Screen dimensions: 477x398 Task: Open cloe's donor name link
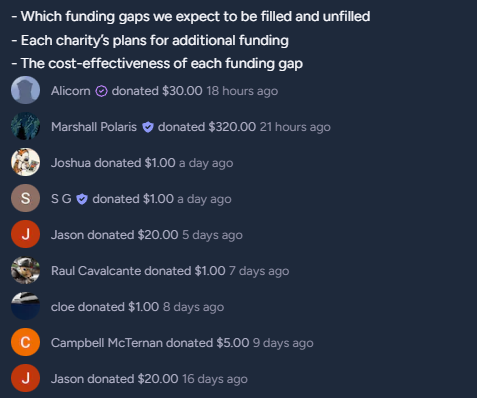(63, 307)
